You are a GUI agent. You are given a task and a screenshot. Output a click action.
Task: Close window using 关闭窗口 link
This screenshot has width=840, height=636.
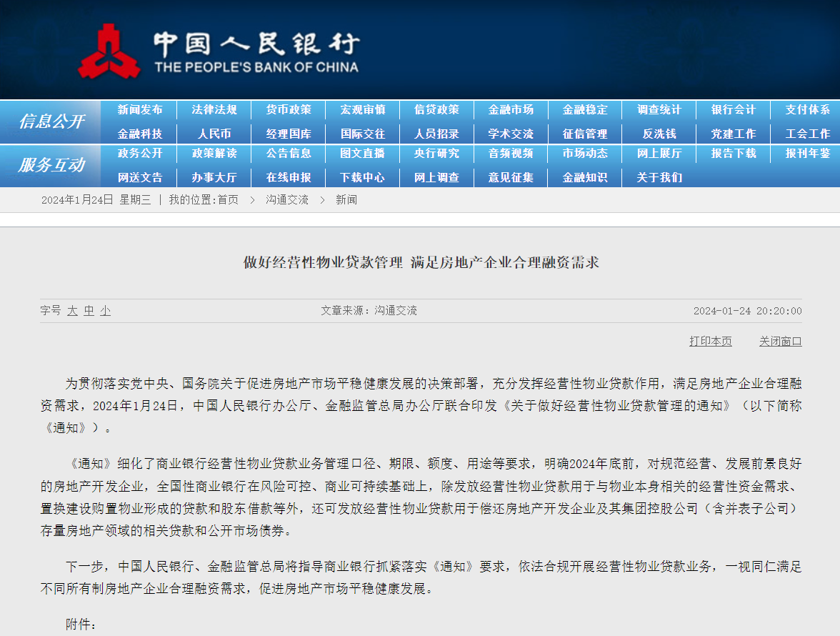[781, 342]
